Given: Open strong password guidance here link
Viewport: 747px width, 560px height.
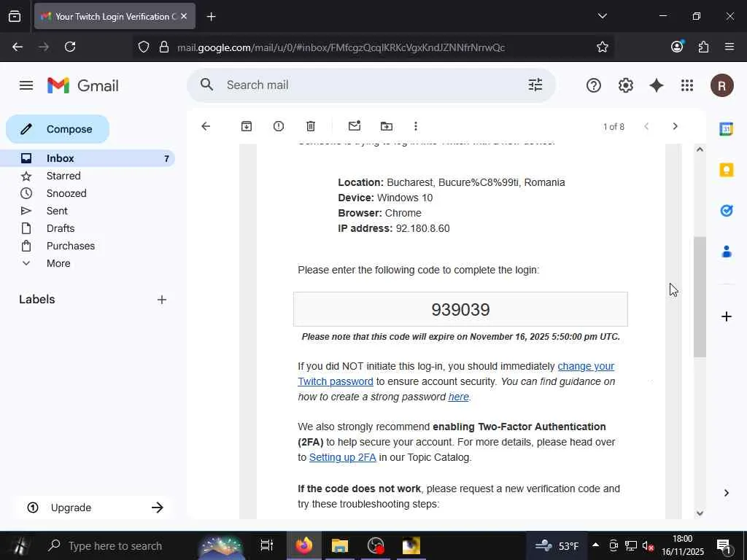Looking at the screenshot, I should (x=458, y=397).
